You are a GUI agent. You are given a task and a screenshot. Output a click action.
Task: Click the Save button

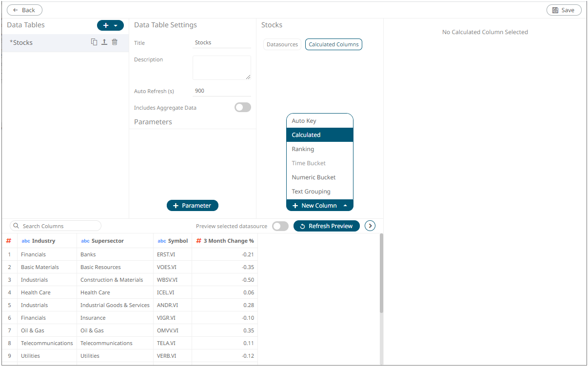[564, 10]
